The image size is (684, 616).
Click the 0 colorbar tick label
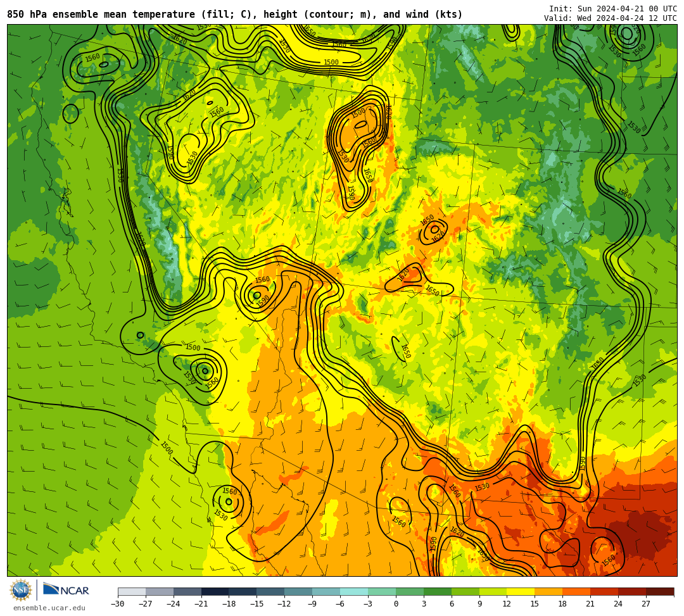(x=396, y=604)
